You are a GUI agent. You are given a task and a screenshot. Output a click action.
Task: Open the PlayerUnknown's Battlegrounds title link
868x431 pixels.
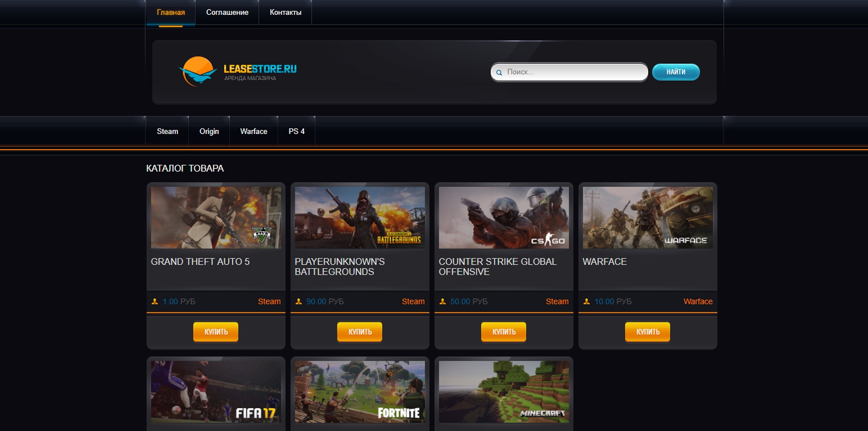tap(340, 267)
